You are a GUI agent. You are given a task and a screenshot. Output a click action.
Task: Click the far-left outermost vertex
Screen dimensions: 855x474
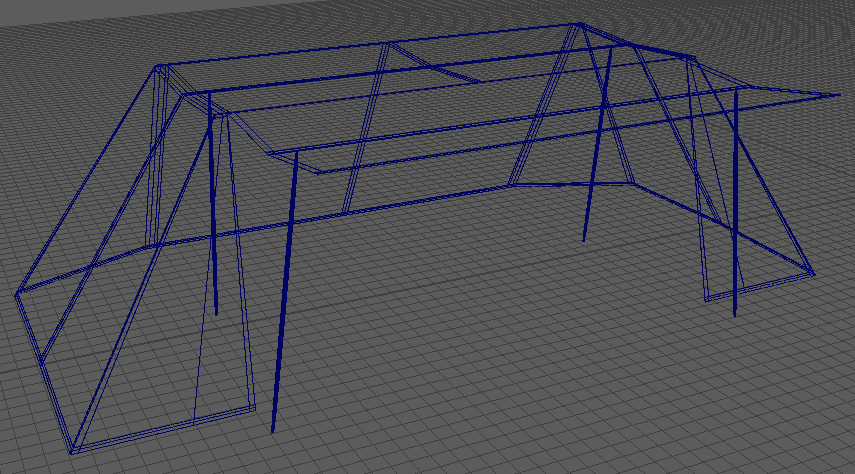point(16,294)
